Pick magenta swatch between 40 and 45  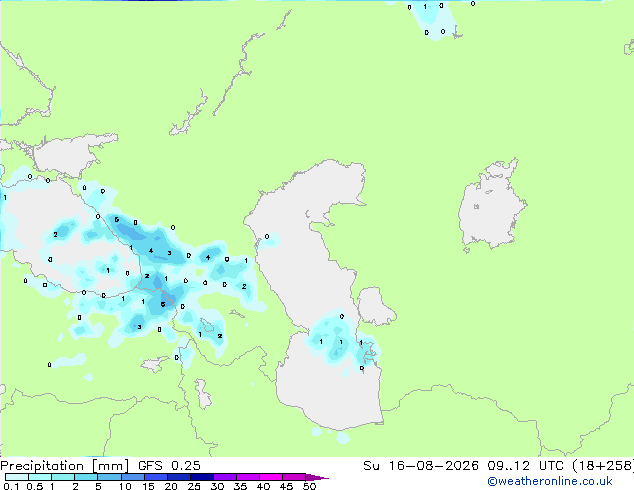click(271, 477)
